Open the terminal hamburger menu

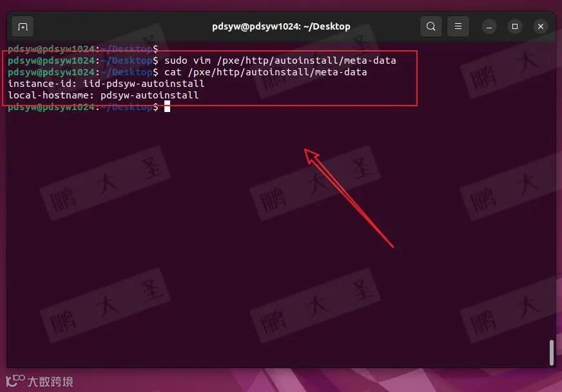(x=458, y=26)
